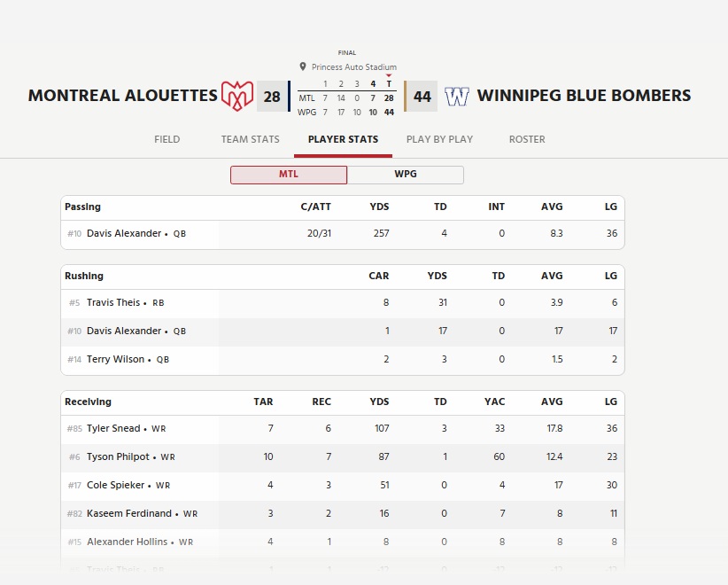Image resolution: width=728 pixels, height=585 pixels.
Task: Click the Winnipeg score 44 box
Action: click(x=422, y=97)
